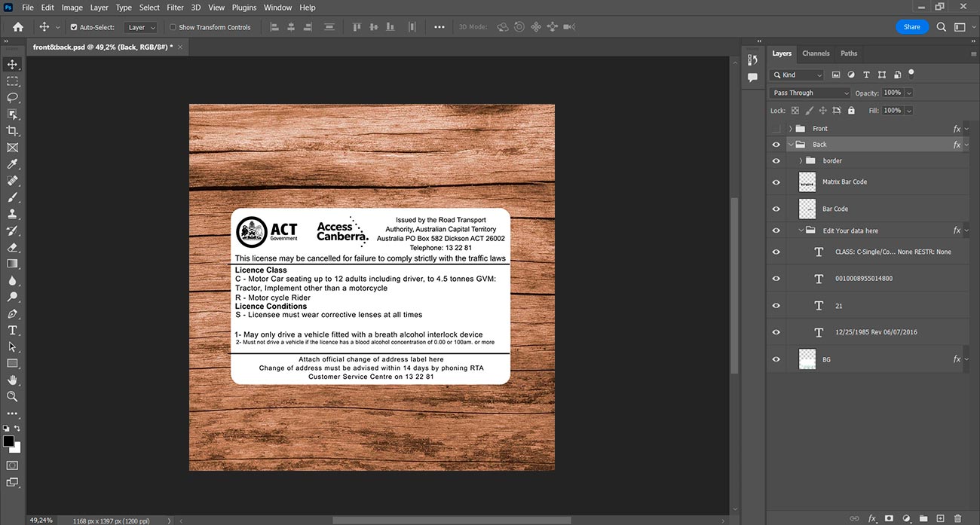Image resolution: width=980 pixels, height=525 pixels.
Task: Select the Spot Healing Brush tool
Action: coord(12,181)
